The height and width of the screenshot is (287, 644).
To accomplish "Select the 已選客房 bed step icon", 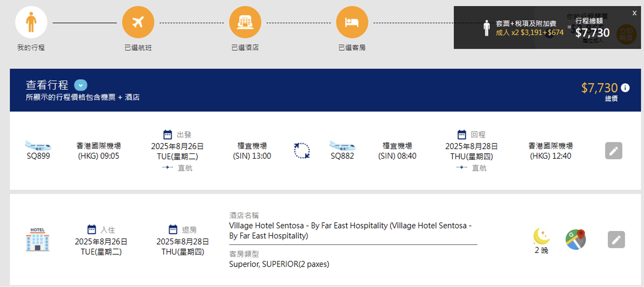I will (352, 22).
